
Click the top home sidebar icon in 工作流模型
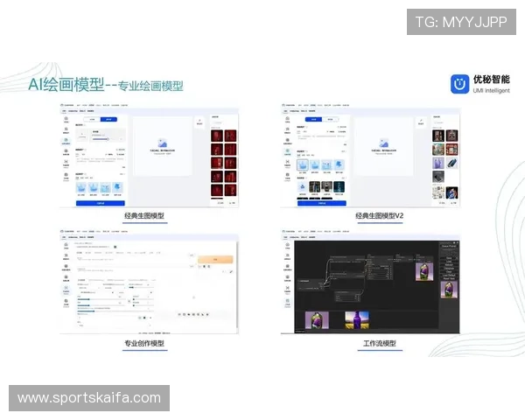[287, 246]
